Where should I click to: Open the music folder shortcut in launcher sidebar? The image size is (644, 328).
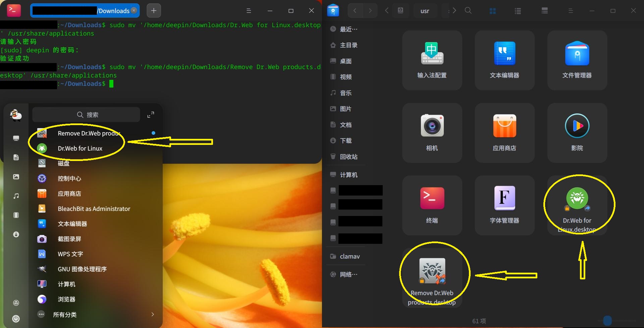pyautogui.click(x=16, y=196)
